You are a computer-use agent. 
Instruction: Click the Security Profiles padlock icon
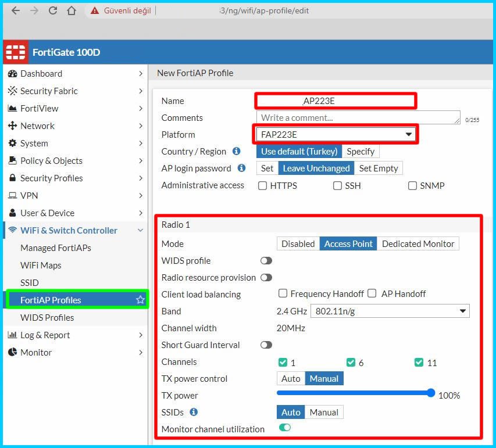point(13,178)
